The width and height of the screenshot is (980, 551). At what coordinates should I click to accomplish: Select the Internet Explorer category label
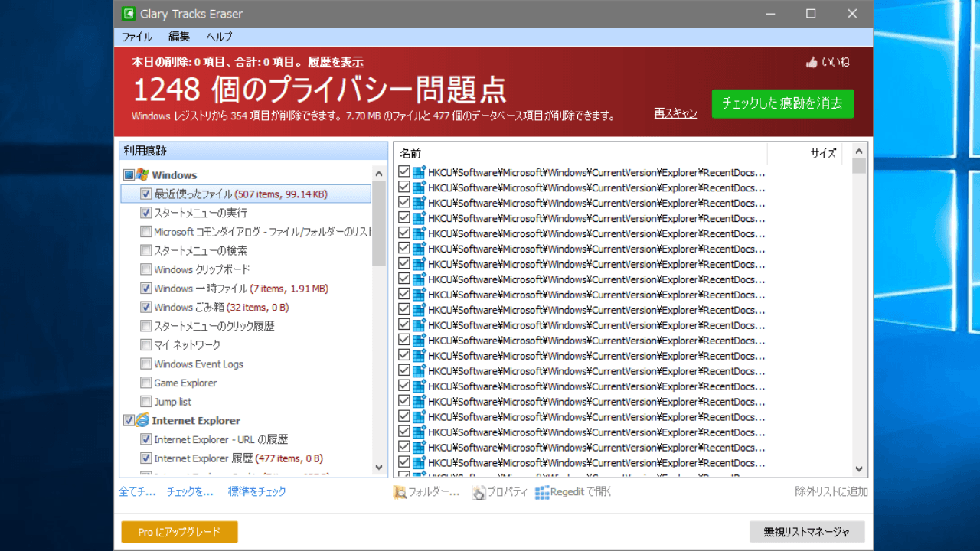[x=196, y=421]
